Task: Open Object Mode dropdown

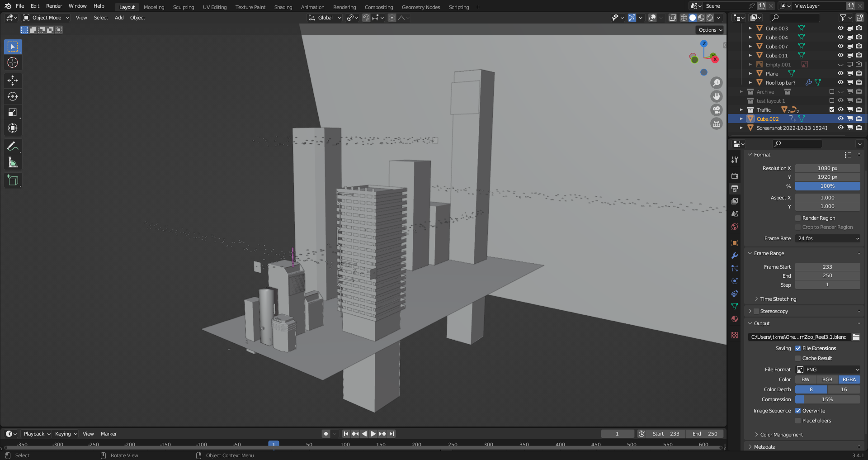Action: [x=46, y=18]
